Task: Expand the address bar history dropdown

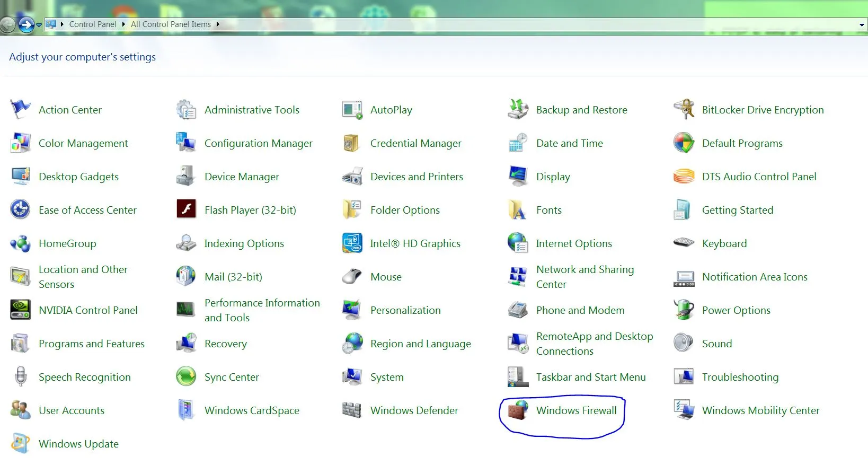Action: click(x=862, y=25)
